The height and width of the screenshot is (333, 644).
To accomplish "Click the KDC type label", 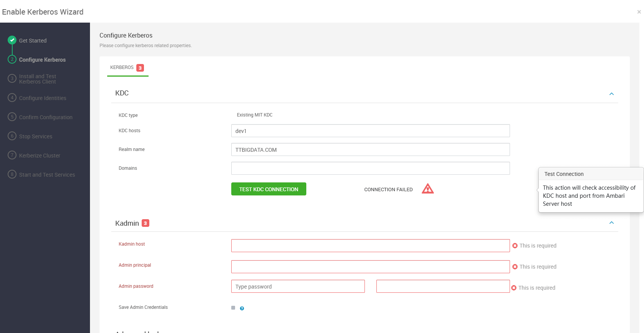I will pos(128,115).
